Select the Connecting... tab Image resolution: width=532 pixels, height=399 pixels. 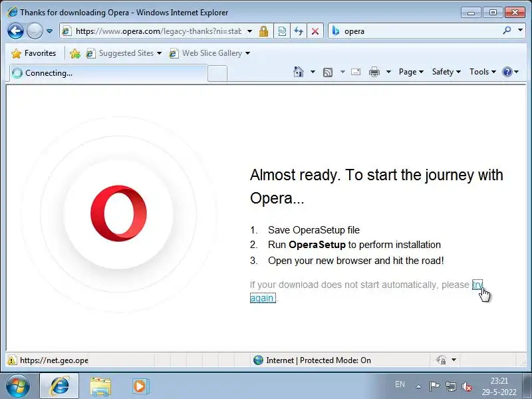coord(108,73)
